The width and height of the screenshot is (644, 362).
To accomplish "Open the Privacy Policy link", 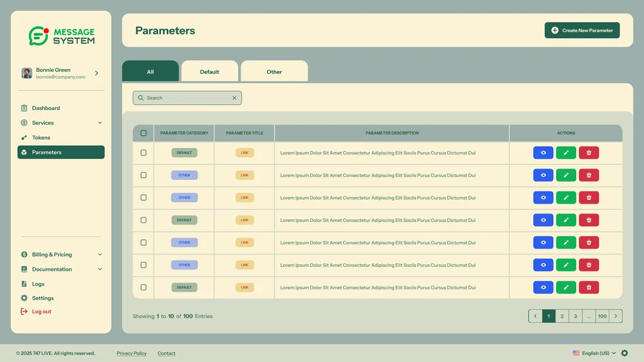I will pos(131,353).
